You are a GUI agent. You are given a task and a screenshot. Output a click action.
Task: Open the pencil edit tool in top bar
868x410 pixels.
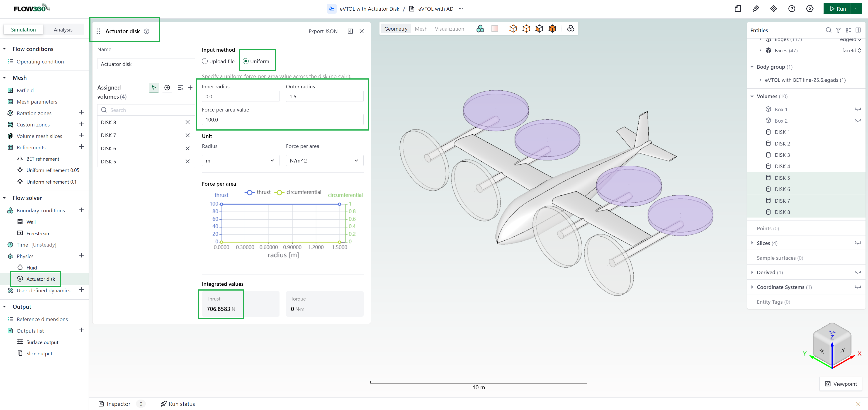[x=756, y=9]
